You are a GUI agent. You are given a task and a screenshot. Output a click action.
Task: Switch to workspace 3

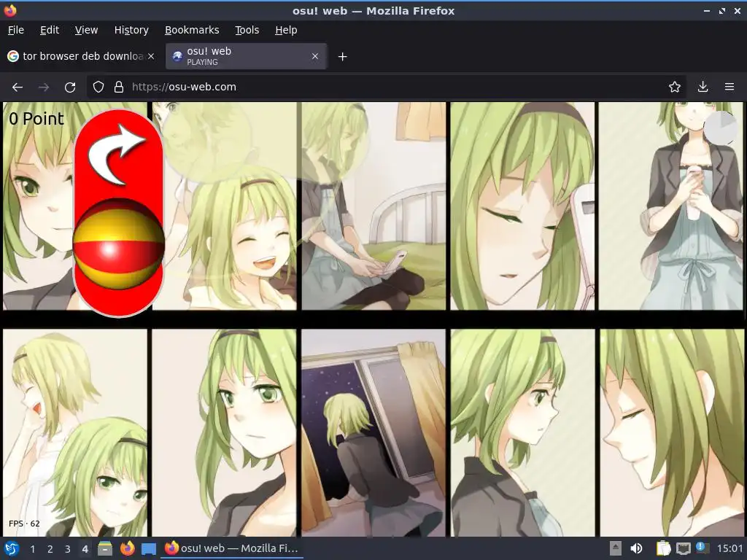coord(68,549)
